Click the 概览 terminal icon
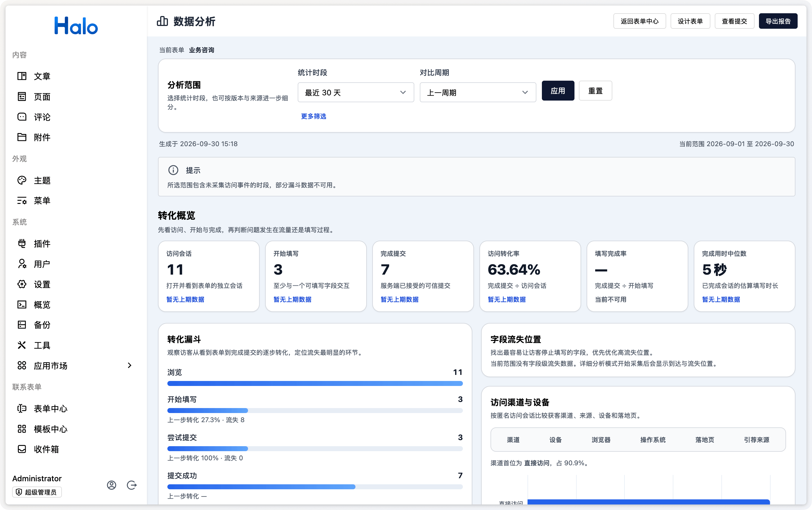 [x=22, y=304]
